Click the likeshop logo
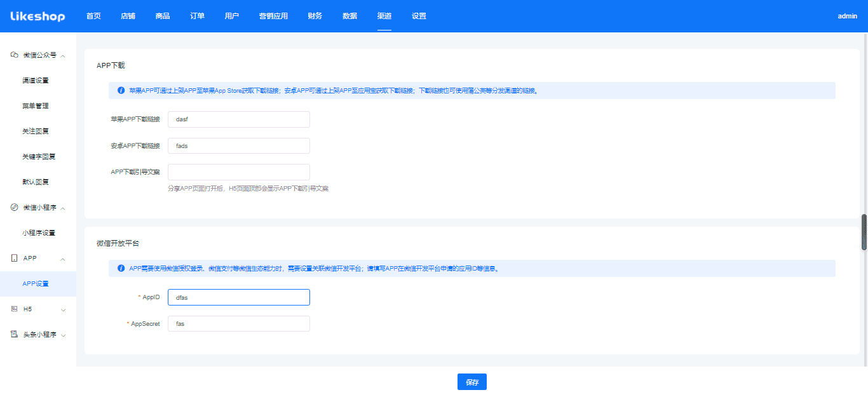The image size is (868, 397). (37, 16)
